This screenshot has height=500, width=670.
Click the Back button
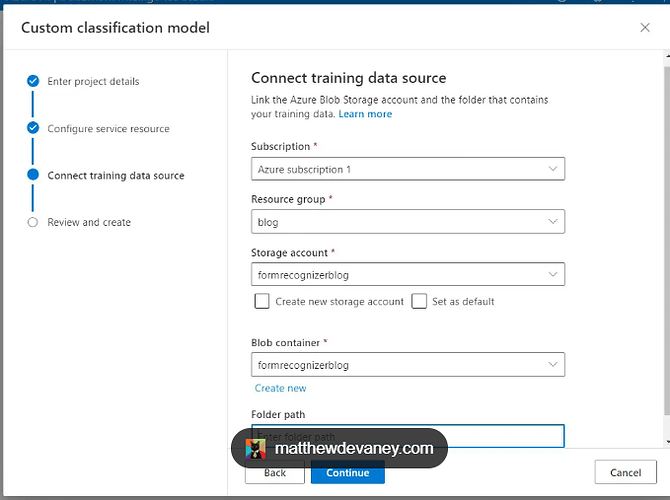coord(275,473)
